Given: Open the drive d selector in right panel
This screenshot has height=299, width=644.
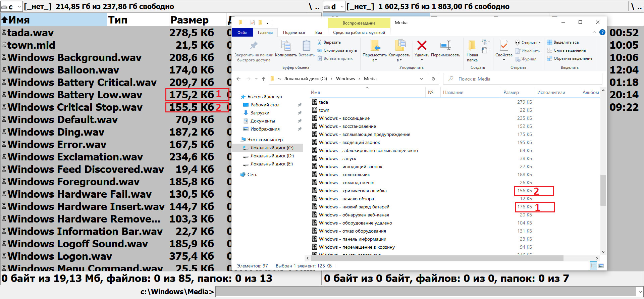Looking at the screenshot, I should click(334, 6).
